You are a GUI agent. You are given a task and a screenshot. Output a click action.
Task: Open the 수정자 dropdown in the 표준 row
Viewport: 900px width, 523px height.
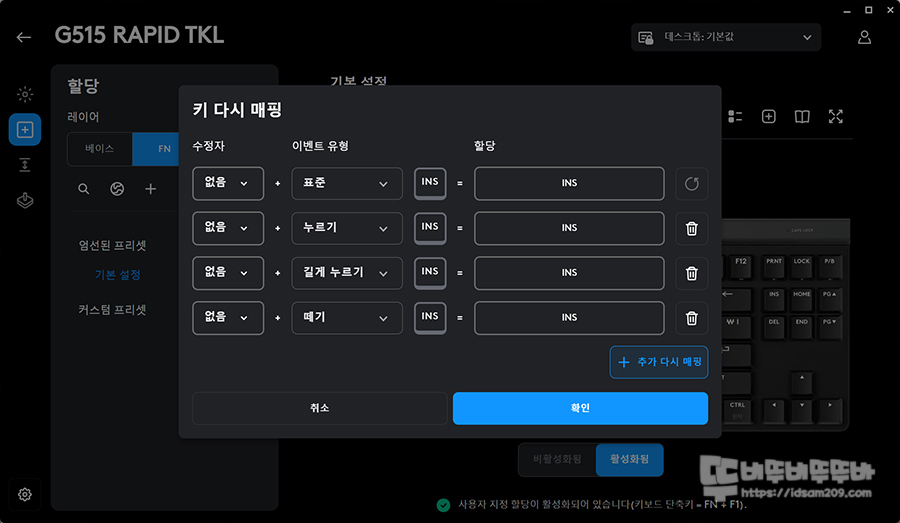tap(228, 184)
